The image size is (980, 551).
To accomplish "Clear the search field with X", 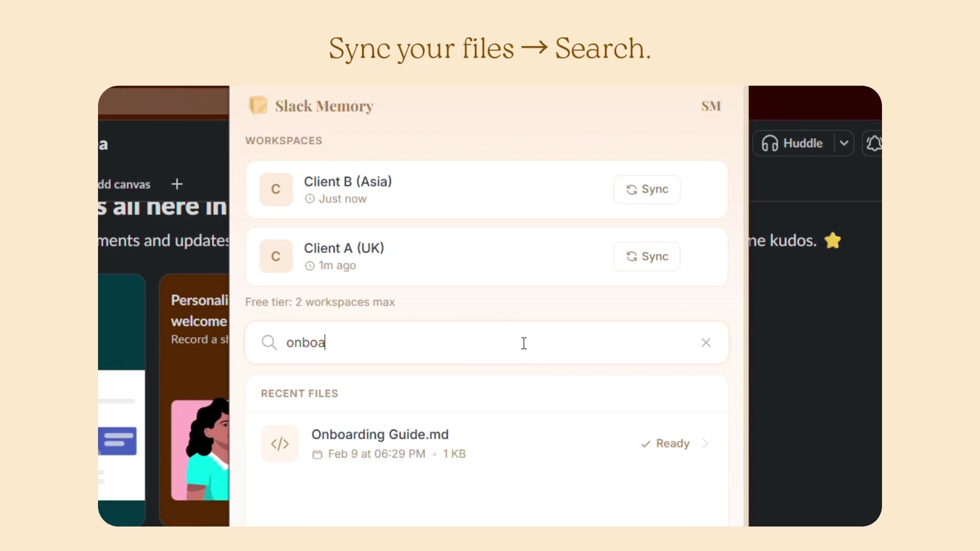I will click(706, 342).
